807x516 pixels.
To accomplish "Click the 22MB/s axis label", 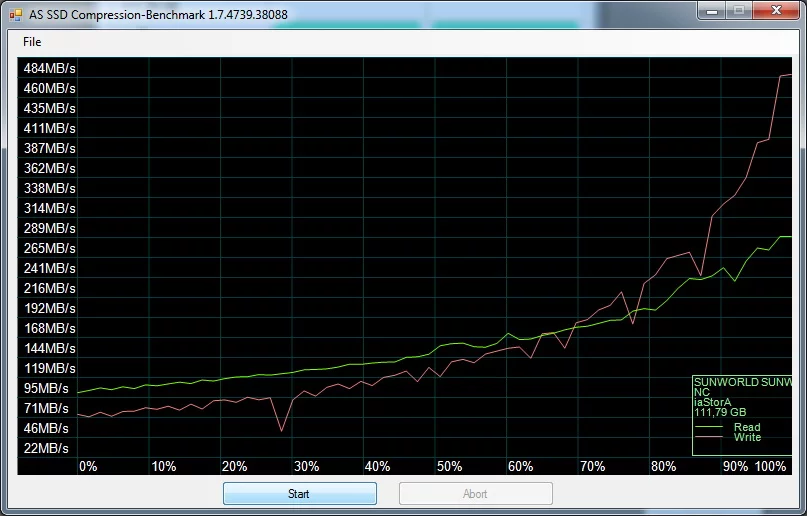I will (x=46, y=448).
